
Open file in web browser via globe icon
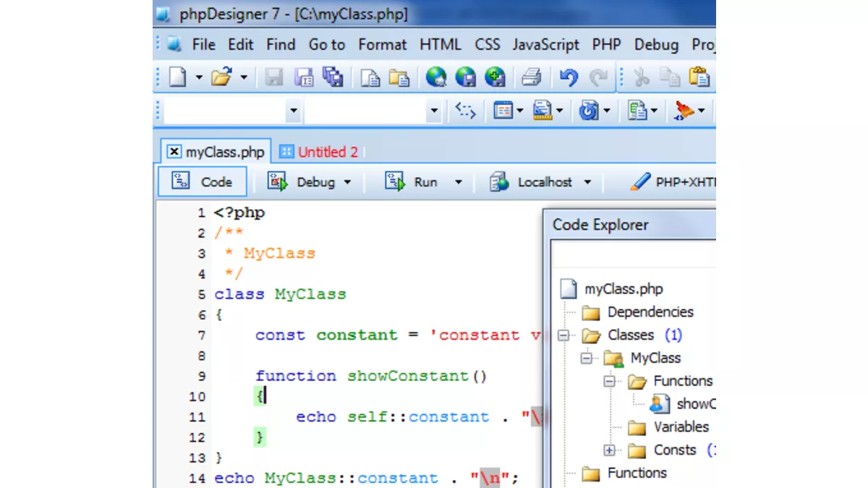(435, 77)
